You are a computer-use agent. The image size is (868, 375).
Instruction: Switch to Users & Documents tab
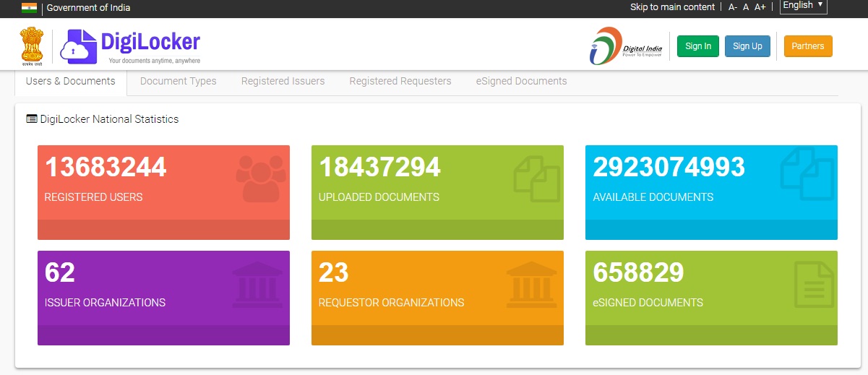(71, 82)
